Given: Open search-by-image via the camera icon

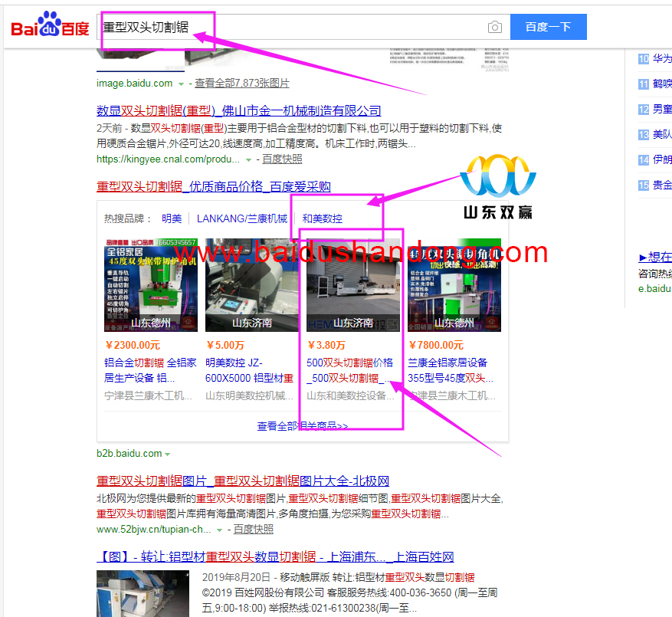Looking at the screenshot, I should 494,27.
